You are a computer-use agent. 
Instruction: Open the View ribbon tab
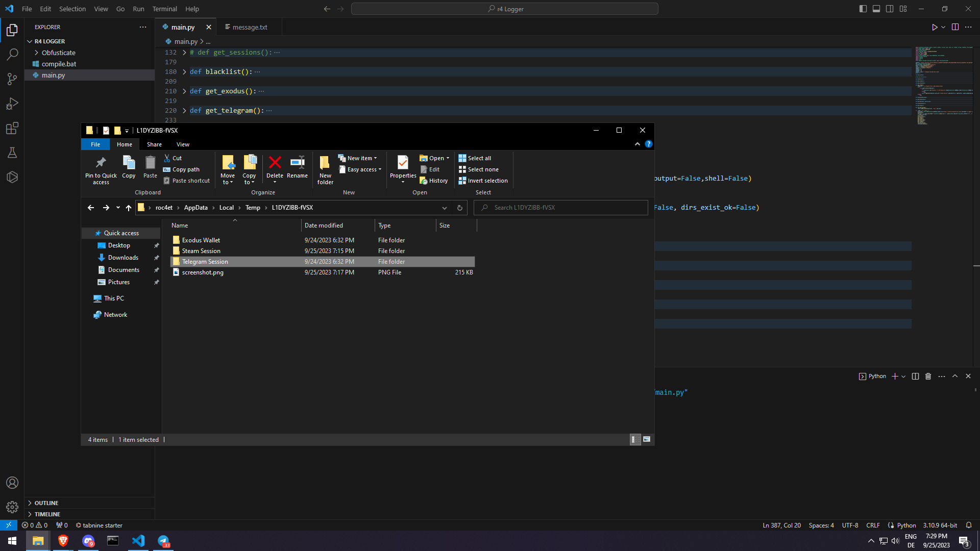point(183,144)
